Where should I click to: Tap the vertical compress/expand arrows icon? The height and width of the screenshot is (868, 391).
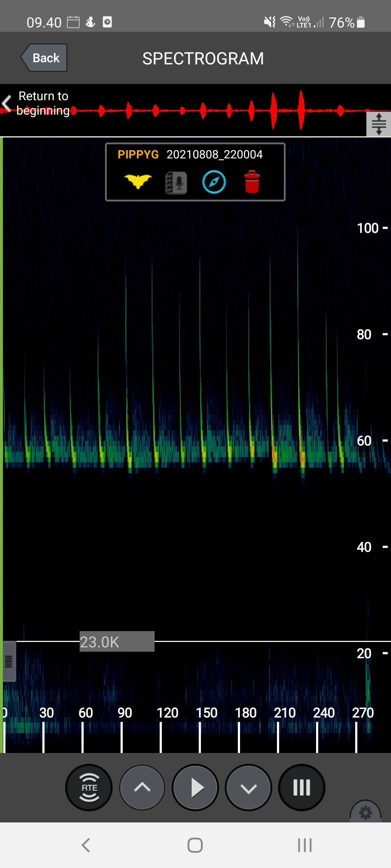pos(379,124)
